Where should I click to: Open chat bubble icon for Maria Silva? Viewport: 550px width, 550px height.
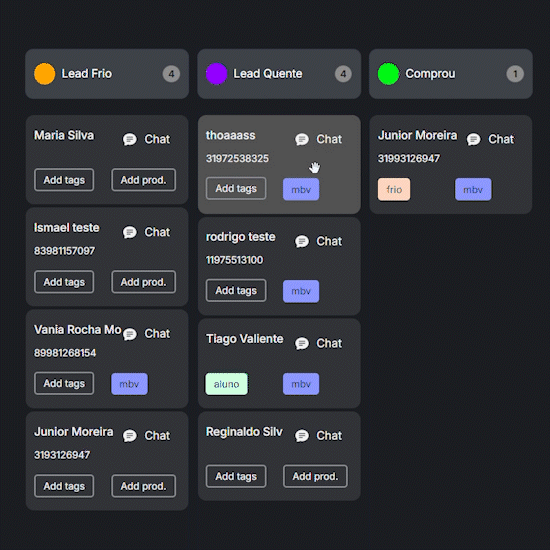coord(129,139)
